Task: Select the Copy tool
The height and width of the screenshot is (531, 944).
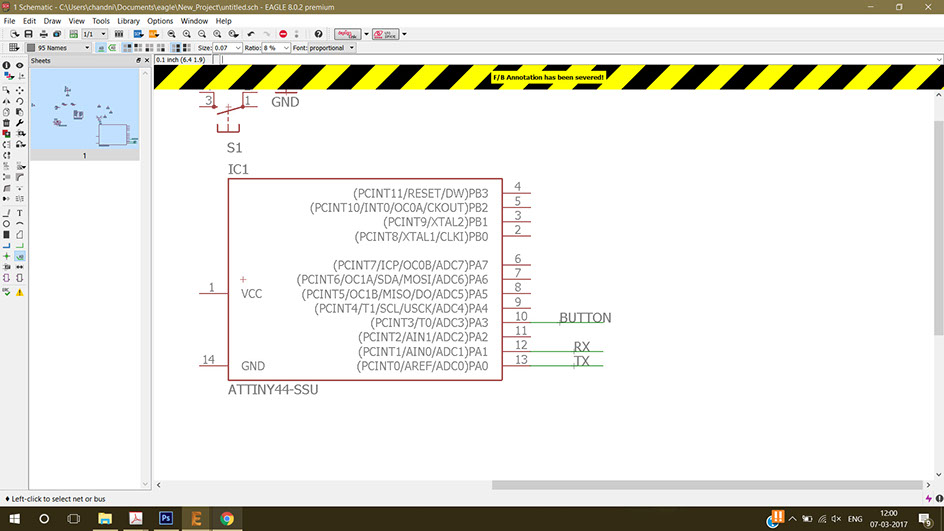Action: pyautogui.click(x=7, y=112)
